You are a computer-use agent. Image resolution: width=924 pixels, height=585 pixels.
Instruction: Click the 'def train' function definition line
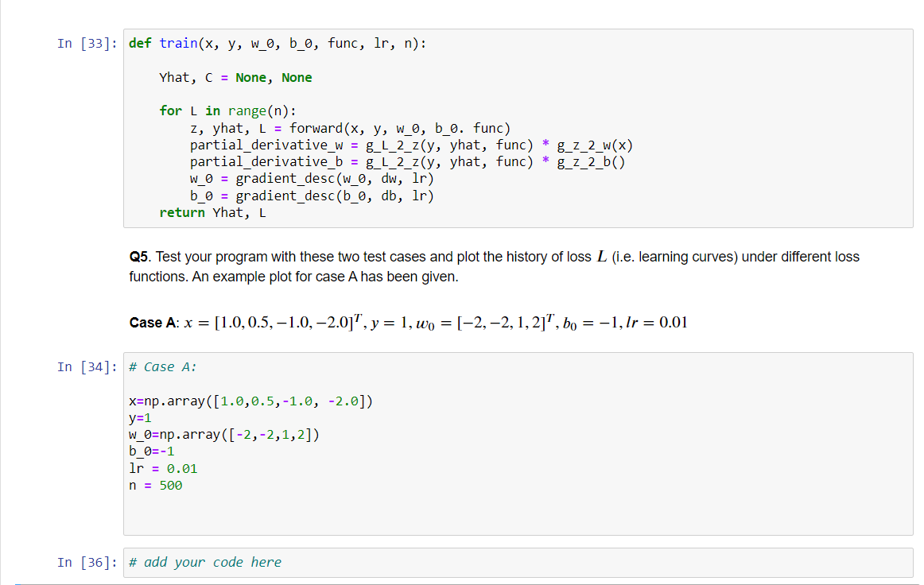[x=278, y=44]
